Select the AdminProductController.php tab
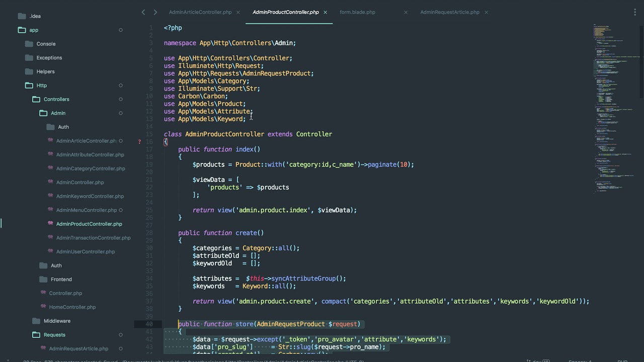Viewport: 644px width, 362px height. click(x=286, y=12)
